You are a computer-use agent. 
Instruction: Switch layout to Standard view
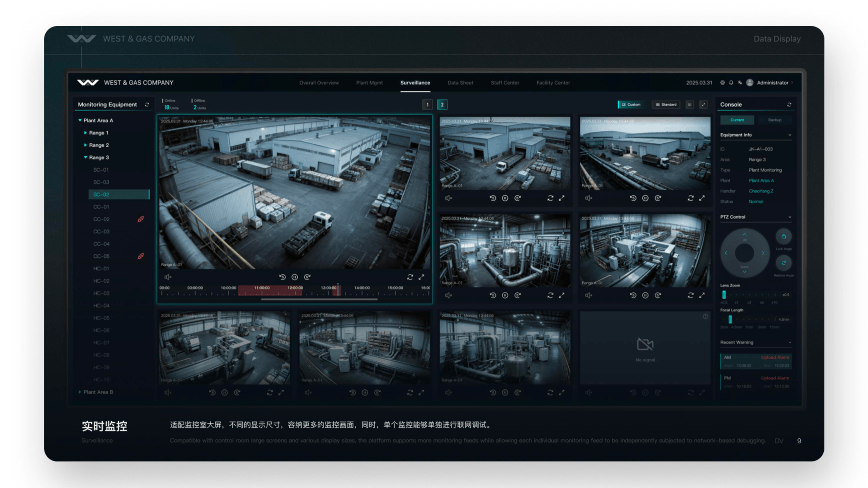(666, 104)
